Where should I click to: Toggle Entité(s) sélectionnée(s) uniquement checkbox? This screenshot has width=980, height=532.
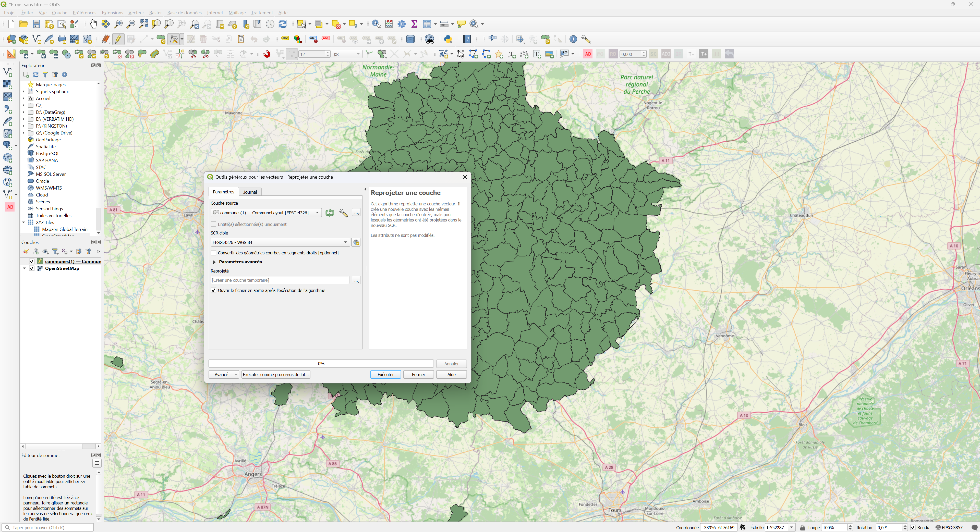pyautogui.click(x=213, y=224)
